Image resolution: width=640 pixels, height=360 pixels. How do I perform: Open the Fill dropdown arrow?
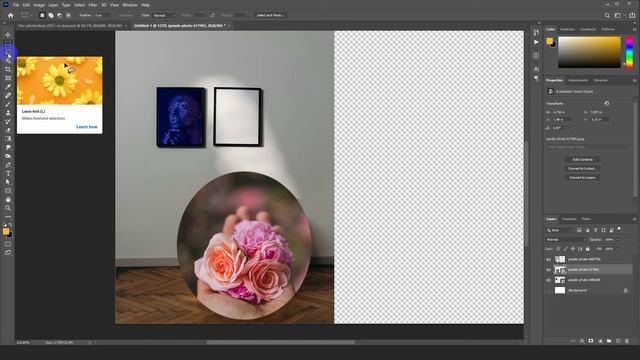[617, 249]
